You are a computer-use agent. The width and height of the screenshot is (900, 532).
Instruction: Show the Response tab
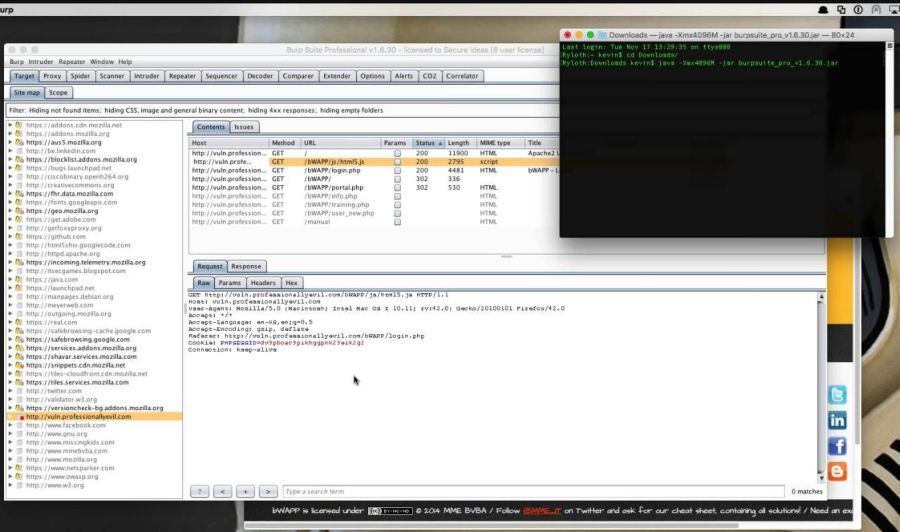tap(246, 266)
